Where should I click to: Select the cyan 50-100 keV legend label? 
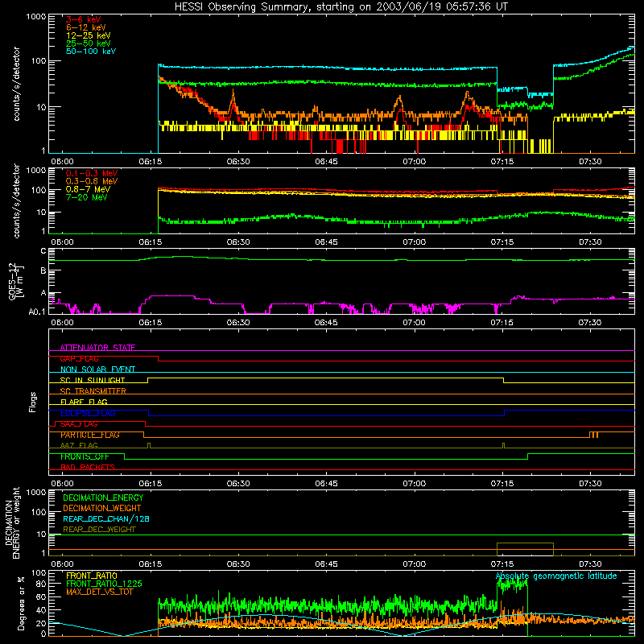91,52
